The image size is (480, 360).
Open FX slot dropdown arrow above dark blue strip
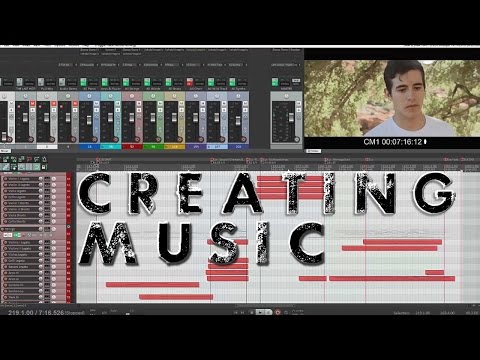point(246,65)
